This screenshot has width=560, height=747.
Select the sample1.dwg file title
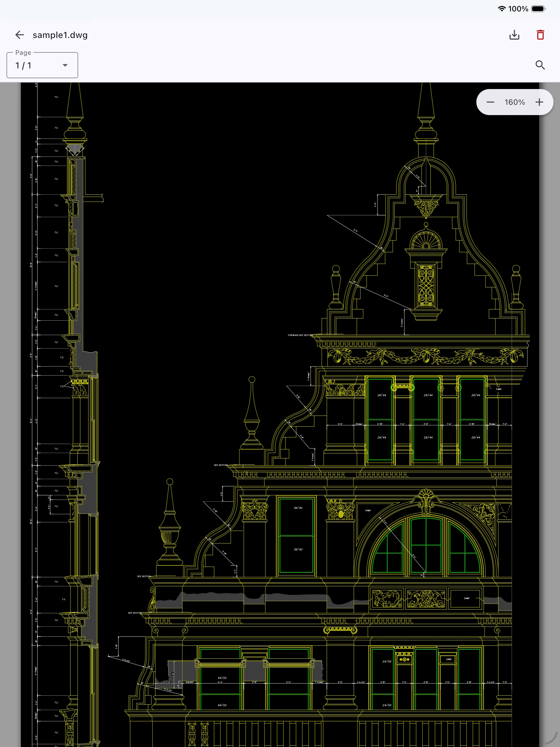pos(60,35)
